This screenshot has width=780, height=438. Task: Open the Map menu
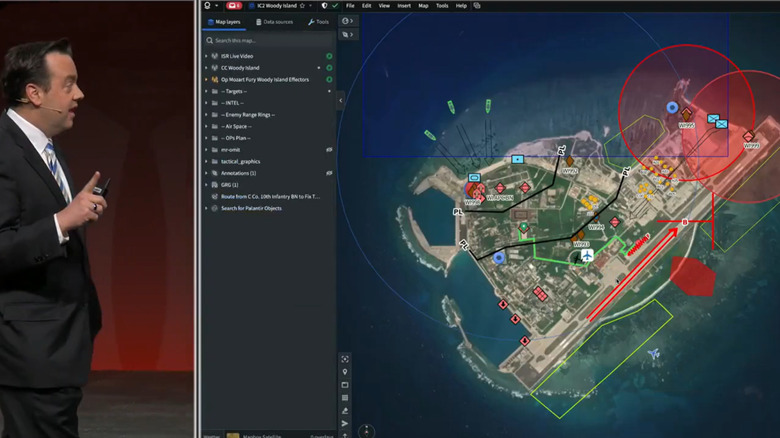coord(423,6)
